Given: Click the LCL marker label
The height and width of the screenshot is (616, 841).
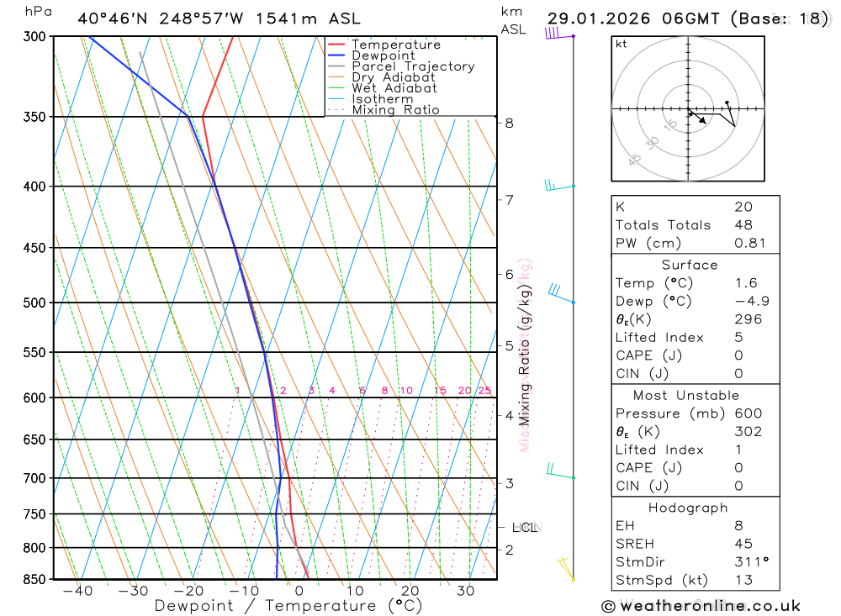Looking at the screenshot, I should click(525, 528).
